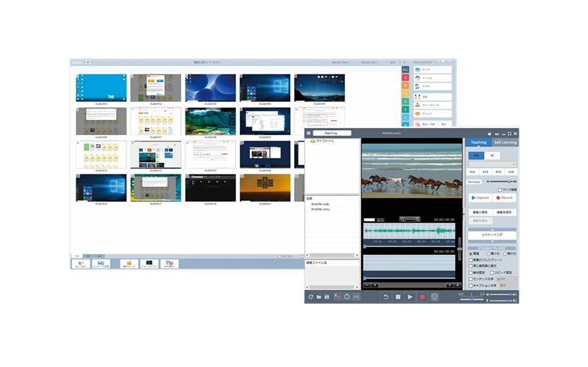Screen dimensions: 588x367
Task: Toggle the always-on-top display checkbox
Action: (470, 266)
